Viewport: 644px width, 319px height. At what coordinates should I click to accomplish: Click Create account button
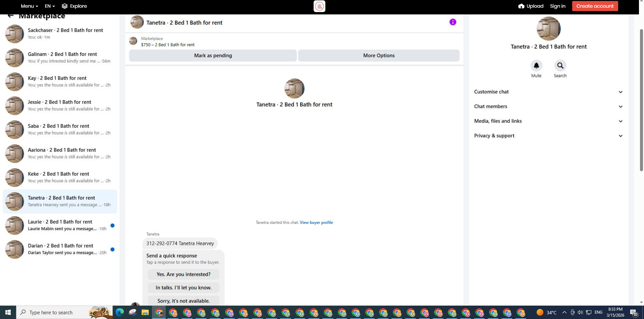tap(595, 6)
